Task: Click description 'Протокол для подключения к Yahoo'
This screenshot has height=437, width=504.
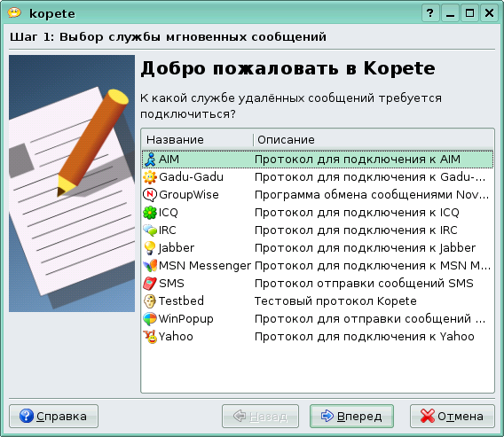Action: 365,337
